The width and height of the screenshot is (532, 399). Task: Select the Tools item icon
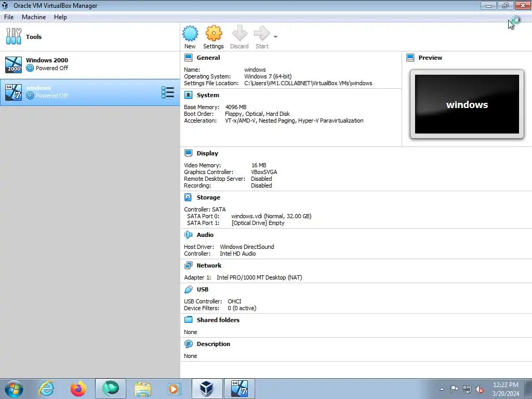tap(14, 36)
